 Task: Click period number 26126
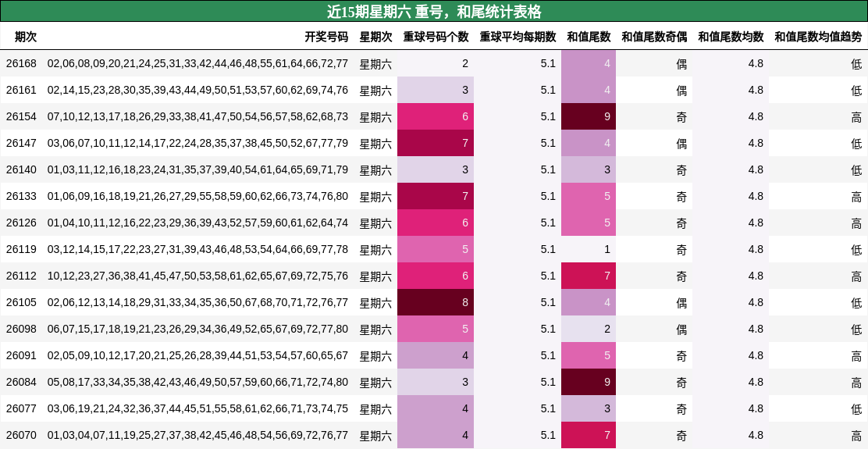click(21, 223)
